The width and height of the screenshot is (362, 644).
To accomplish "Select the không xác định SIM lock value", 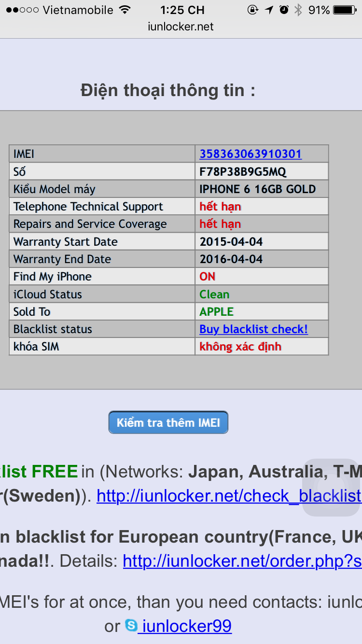I will point(240,347).
